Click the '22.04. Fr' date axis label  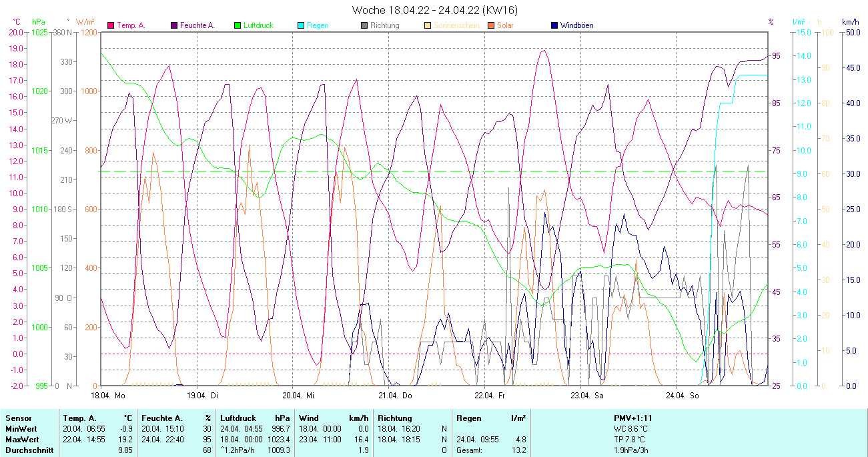490,396
